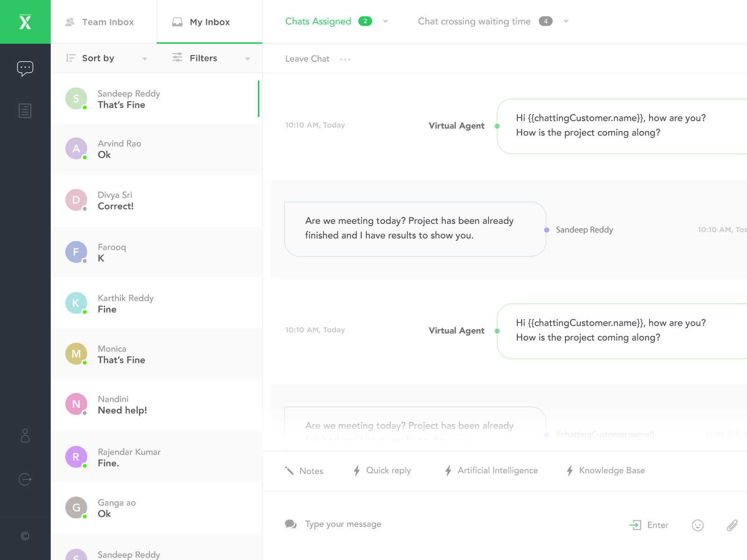Click the three-dot more options icon
Image resolution: width=747 pixels, height=560 pixels.
click(345, 59)
